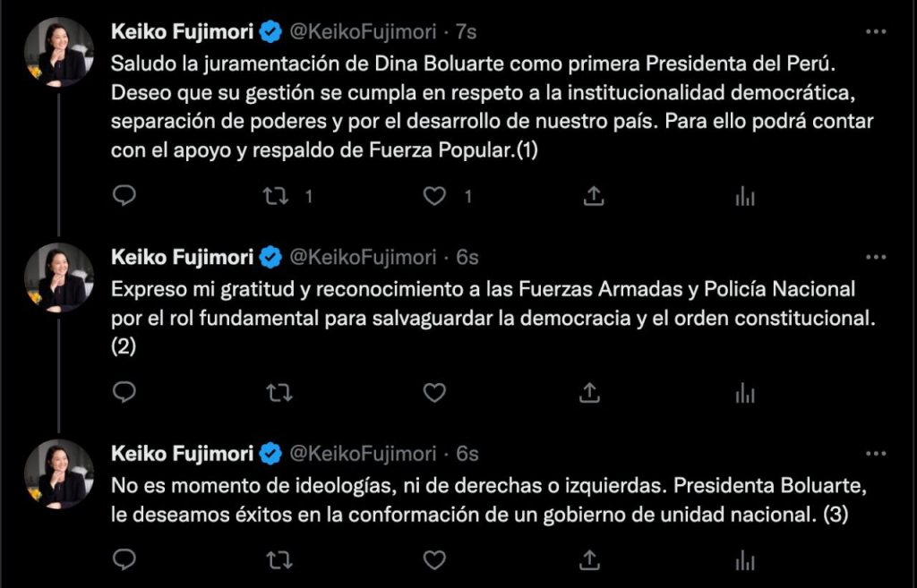Open more options menu on third tweet
This screenshot has height=588, width=917.
click(x=876, y=455)
